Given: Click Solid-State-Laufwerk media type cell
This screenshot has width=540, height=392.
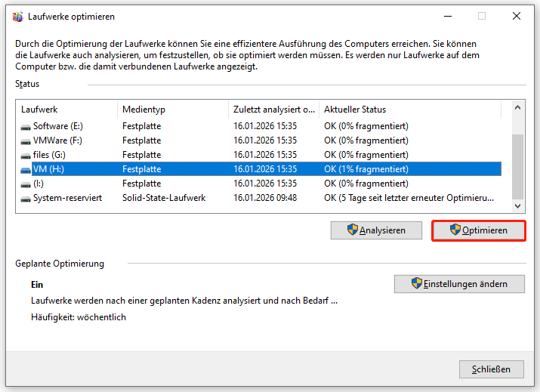Looking at the screenshot, I should (x=164, y=198).
